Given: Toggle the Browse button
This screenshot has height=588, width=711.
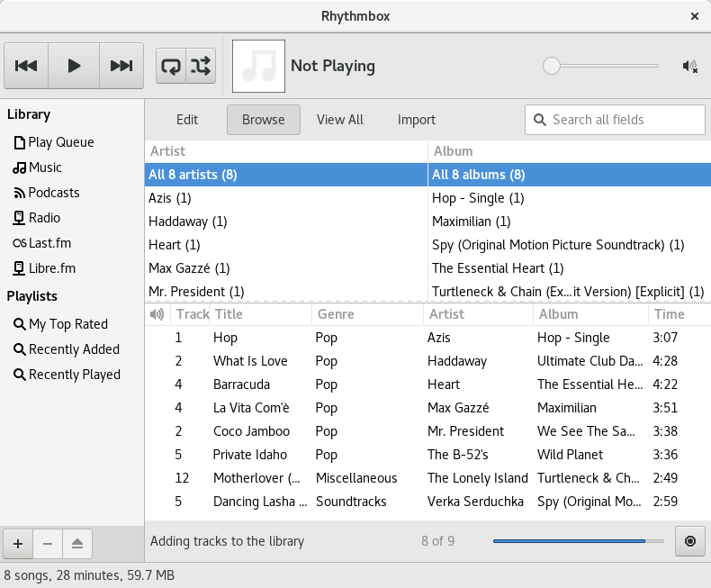Looking at the screenshot, I should (x=264, y=120).
